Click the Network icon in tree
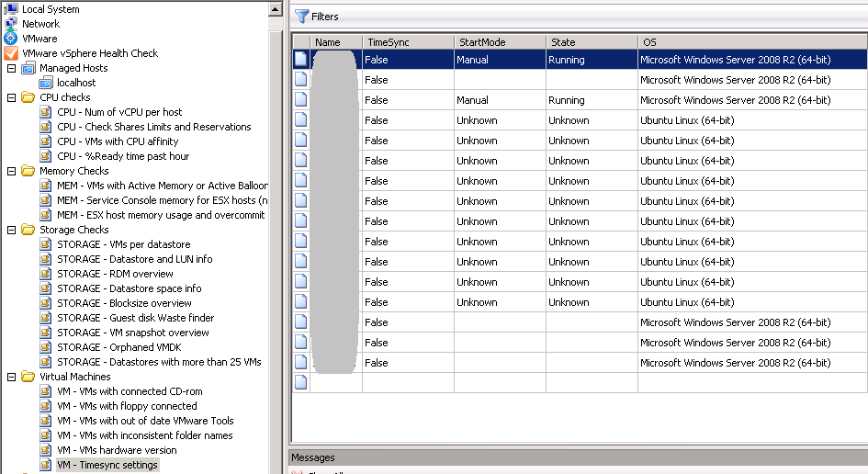 11,24
